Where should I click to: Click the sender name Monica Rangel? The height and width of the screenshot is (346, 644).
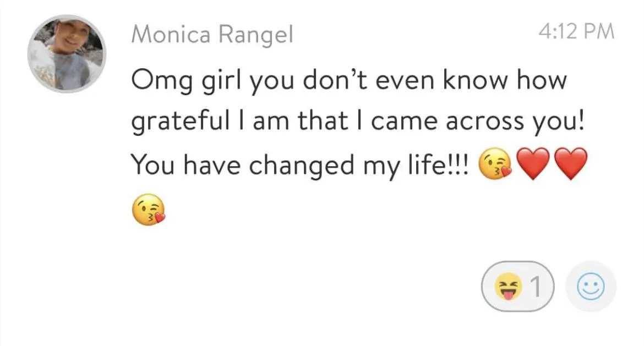212,34
